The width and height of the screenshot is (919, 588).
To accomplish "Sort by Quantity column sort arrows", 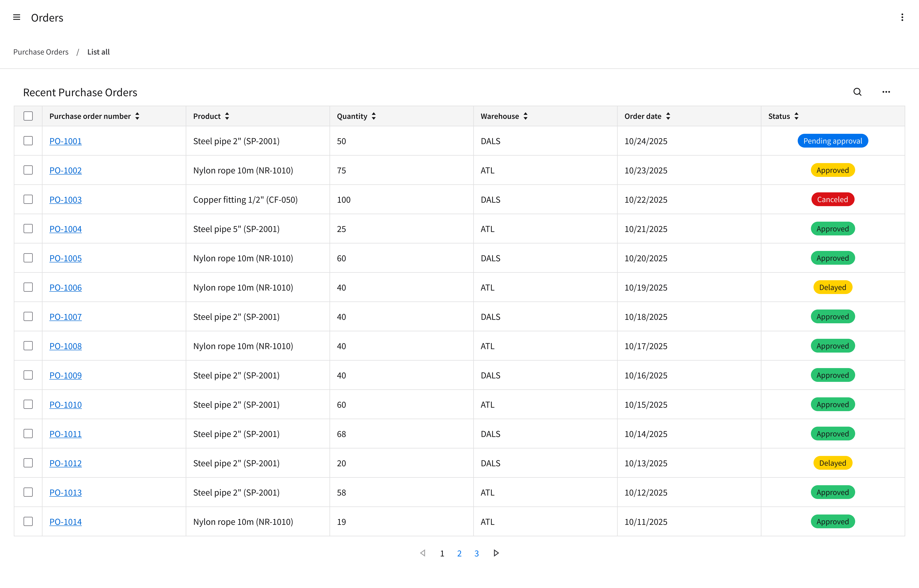I will tap(373, 116).
